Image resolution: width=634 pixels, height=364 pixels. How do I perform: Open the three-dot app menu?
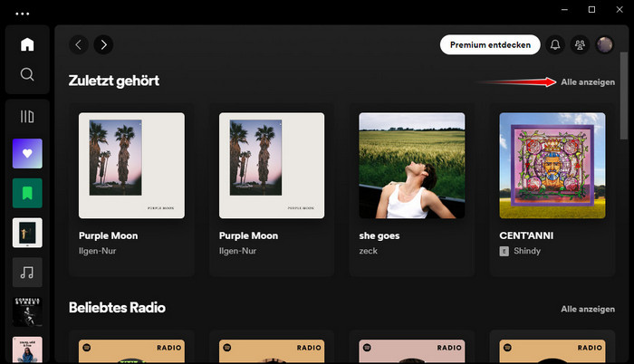[x=23, y=14]
